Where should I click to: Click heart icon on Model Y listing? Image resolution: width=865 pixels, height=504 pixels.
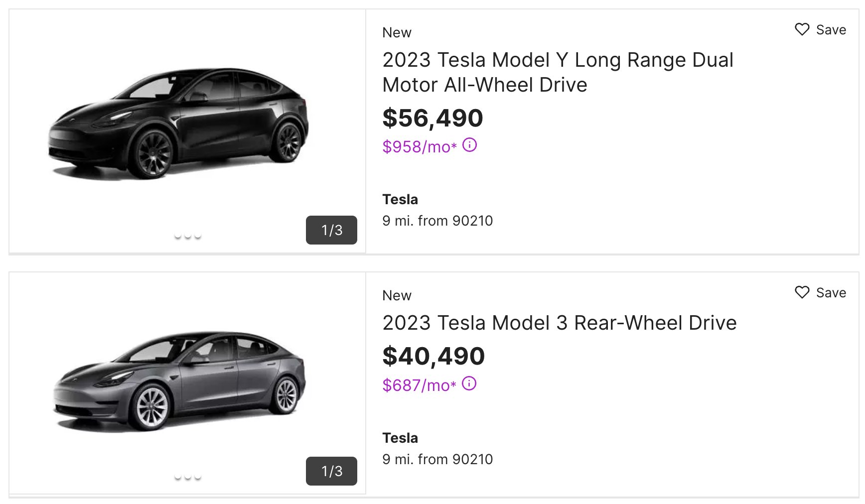tap(802, 29)
